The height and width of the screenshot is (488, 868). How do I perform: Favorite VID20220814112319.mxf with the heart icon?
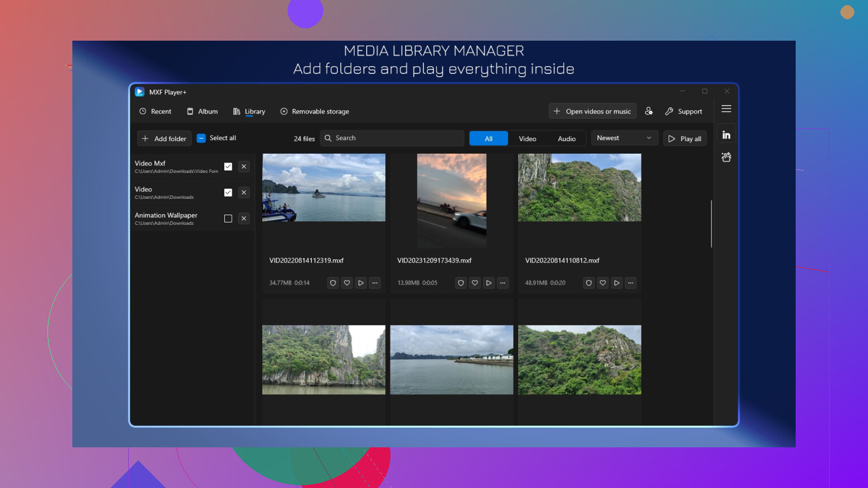(347, 283)
